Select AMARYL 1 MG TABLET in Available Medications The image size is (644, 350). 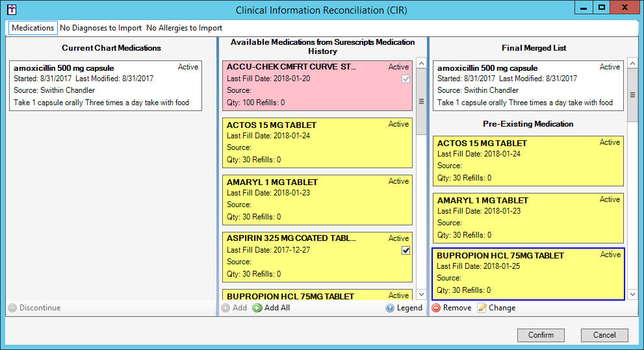point(317,200)
